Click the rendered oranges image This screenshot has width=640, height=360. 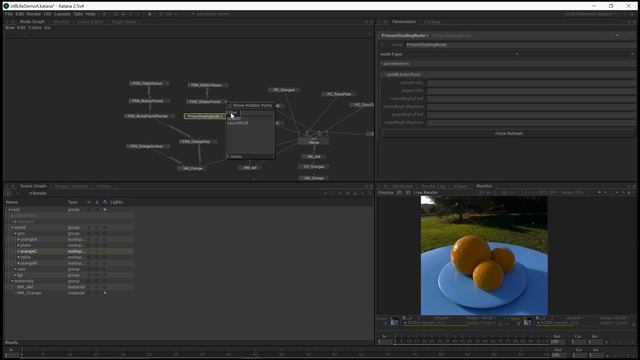pyautogui.click(x=484, y=256)
